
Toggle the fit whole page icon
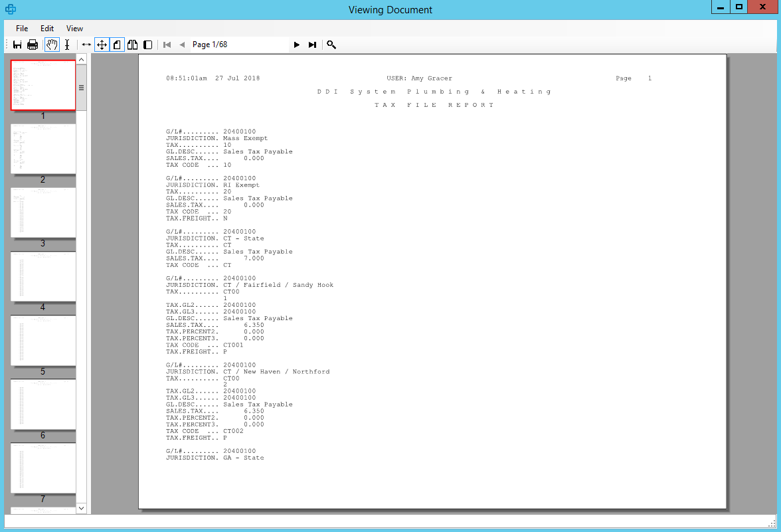click(x=102, y=44)
